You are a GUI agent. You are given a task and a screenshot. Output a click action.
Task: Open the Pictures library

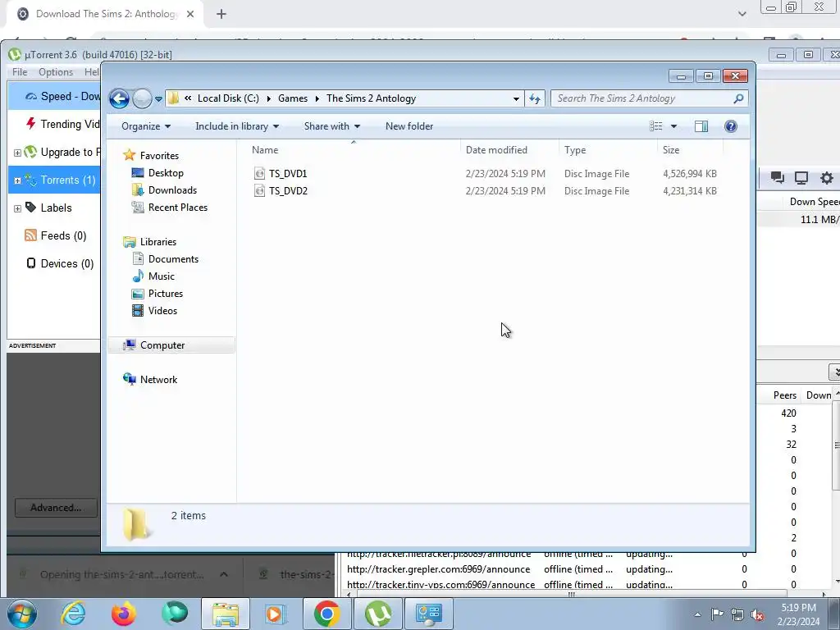point(166,294)
